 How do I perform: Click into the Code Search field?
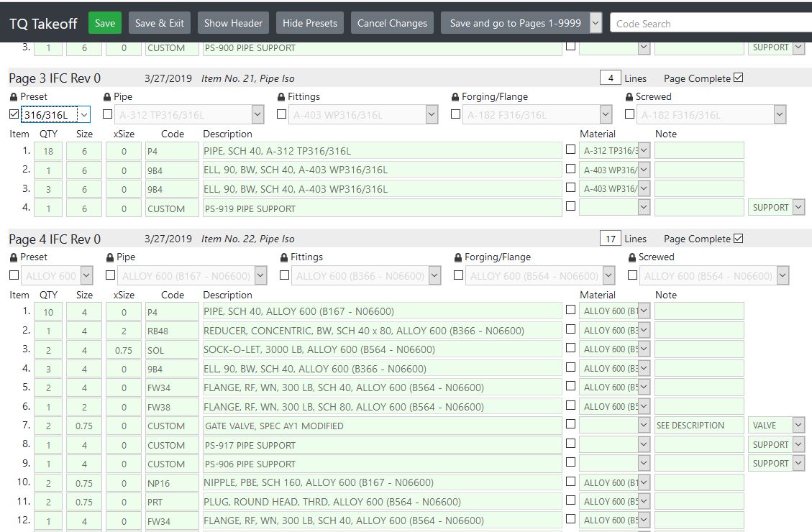click(708, 24)
